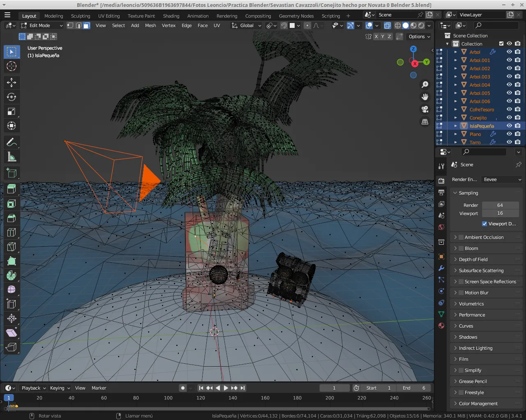
Task: Hide CofreTesoro object in viewport
Action: [509, 110]
